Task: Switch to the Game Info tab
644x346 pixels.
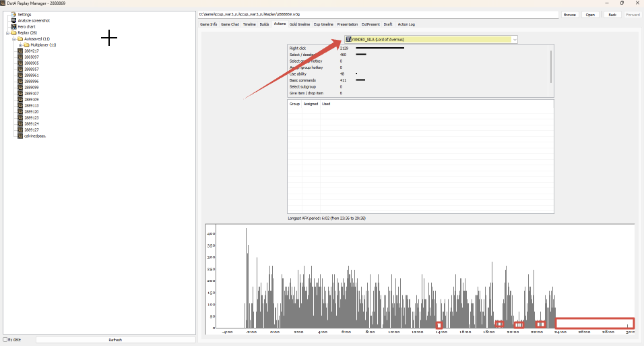Action: 208,24
